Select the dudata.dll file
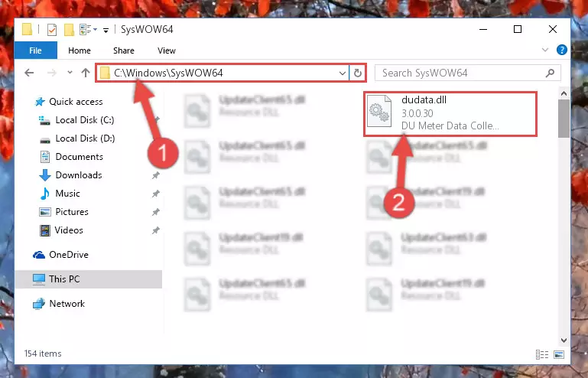 pos(450,113)
